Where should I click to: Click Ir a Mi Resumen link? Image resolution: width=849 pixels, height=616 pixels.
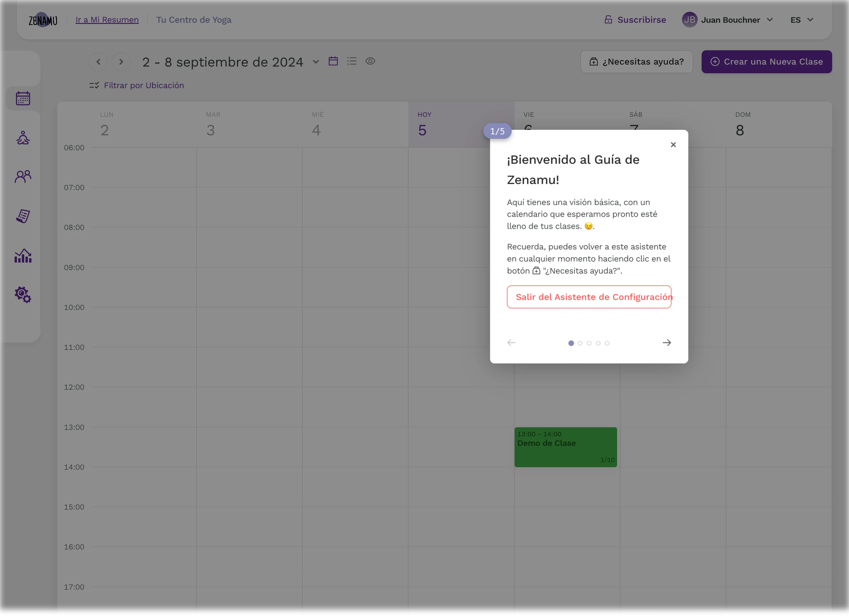[x=107, y=20]
